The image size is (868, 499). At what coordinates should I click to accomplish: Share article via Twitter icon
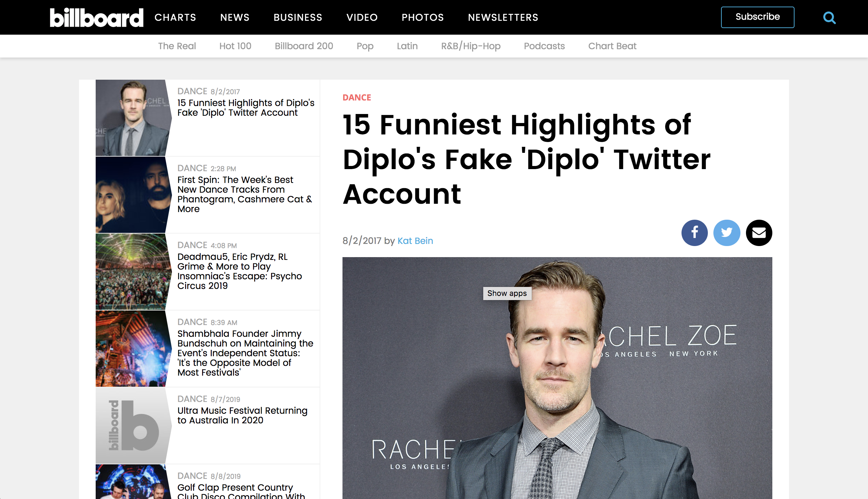click(x=727, y=233)
